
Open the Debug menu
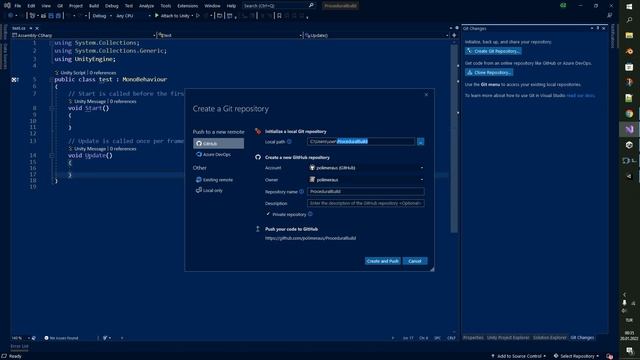pyautogui.click(x=111, y=6)
